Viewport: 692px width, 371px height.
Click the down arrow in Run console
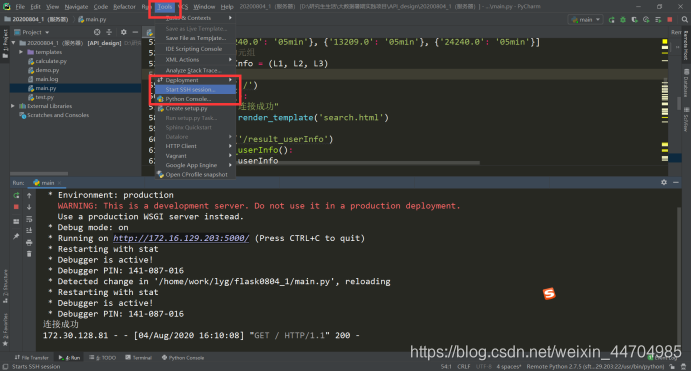29,207
